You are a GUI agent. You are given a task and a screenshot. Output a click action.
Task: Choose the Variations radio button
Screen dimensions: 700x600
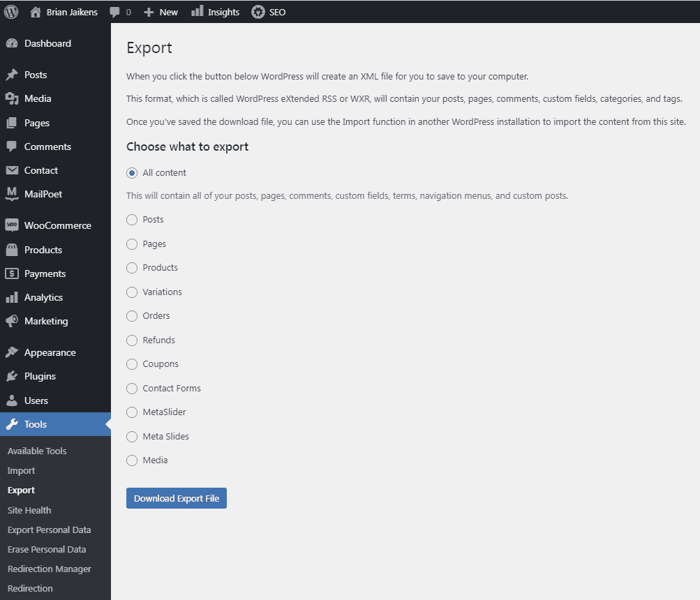(x=132, y=292)
